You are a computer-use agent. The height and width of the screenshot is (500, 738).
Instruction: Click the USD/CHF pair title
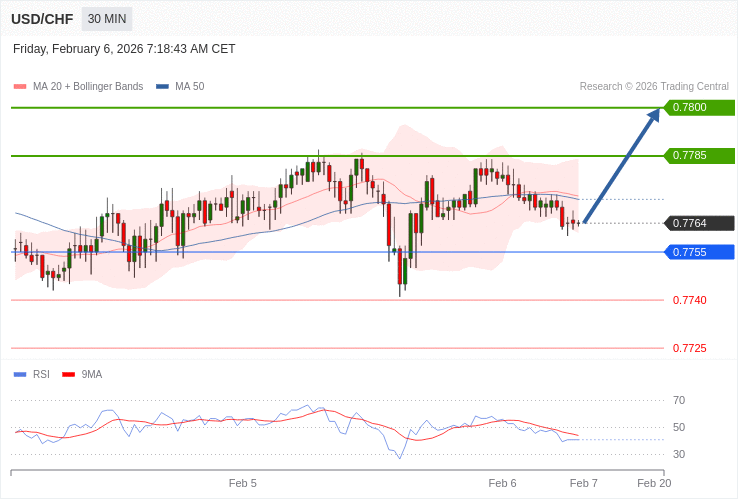pyautogui.click(x=42, y=19)
